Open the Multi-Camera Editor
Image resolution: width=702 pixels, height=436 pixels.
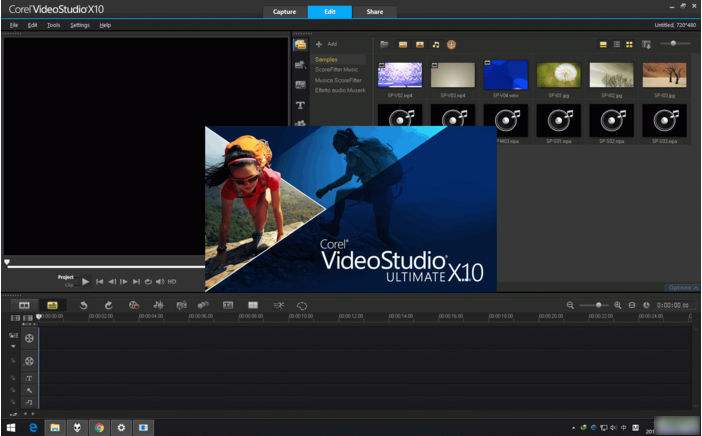coord(253,305)
